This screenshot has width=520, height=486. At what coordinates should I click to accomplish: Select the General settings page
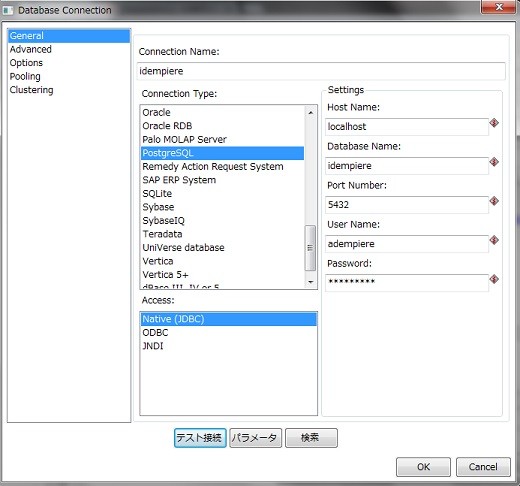pos(69,36)
